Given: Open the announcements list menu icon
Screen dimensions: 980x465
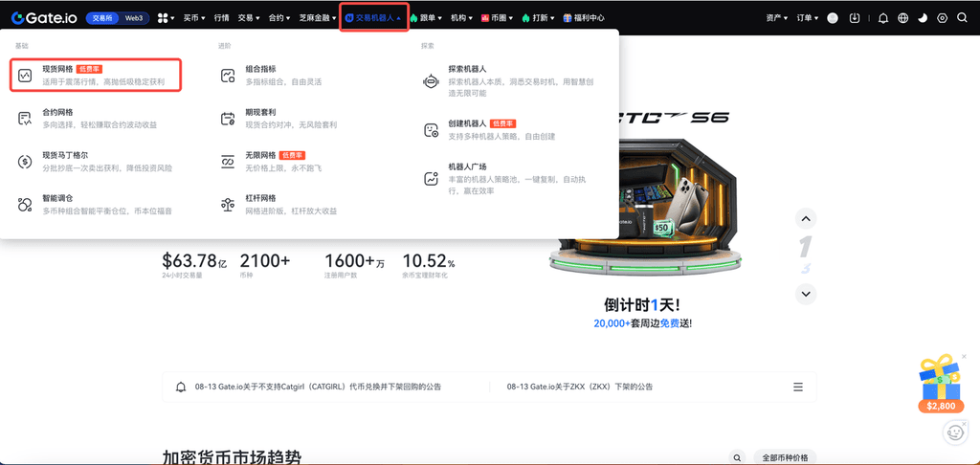Looking at the screenshot, I should tap(797, 387).
